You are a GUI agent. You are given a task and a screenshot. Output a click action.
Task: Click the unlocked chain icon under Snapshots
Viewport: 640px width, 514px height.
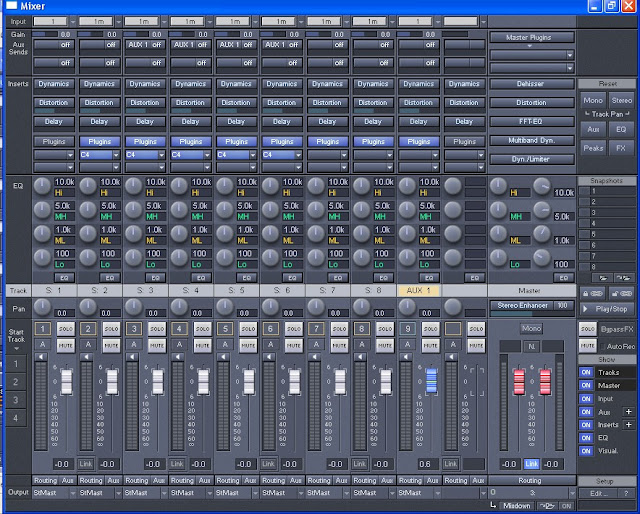click(623, 293)
